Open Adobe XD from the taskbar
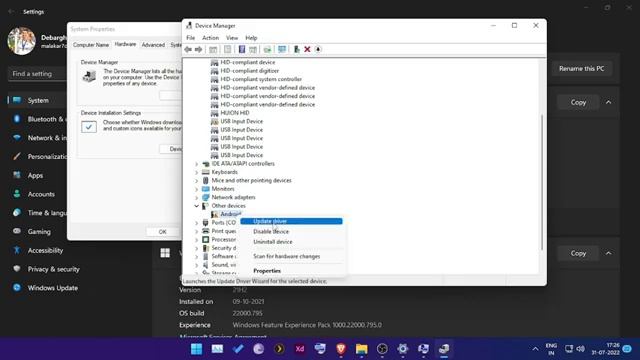640x360 pixels. click(300, 349)
